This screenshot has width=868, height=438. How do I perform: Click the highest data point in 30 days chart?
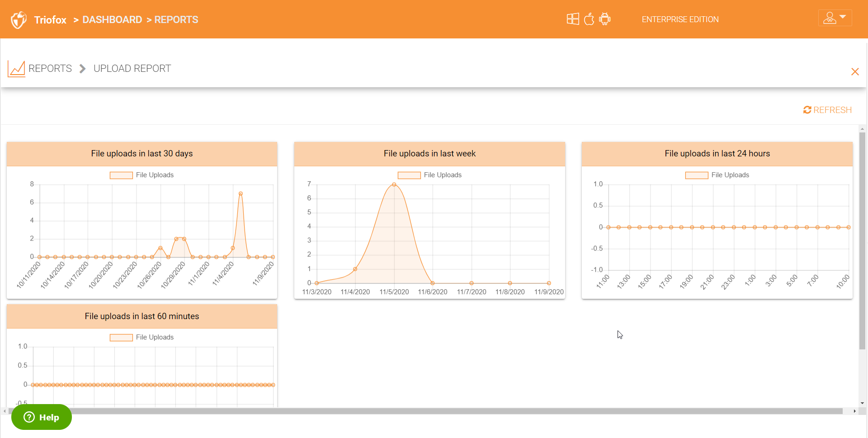pos(241,193)
